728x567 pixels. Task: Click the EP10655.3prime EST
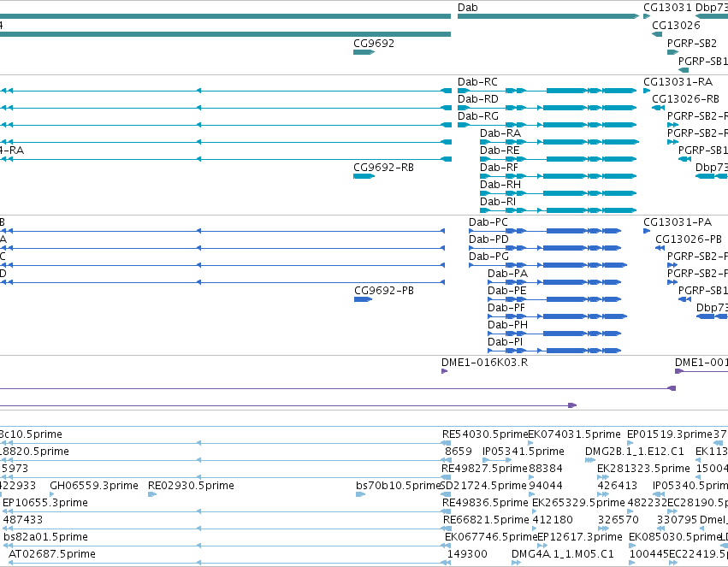coord(6,511)
